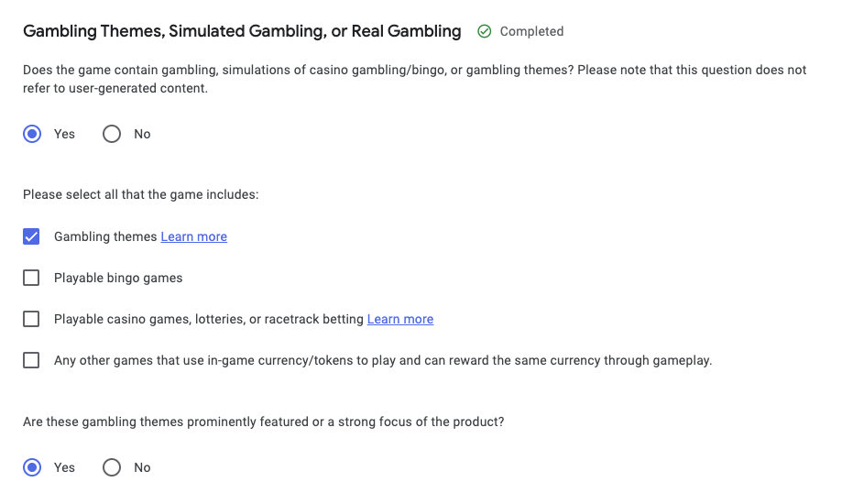Click the Gambling Themes section heading
Screen dimensions: 842x504
[242, 31]
